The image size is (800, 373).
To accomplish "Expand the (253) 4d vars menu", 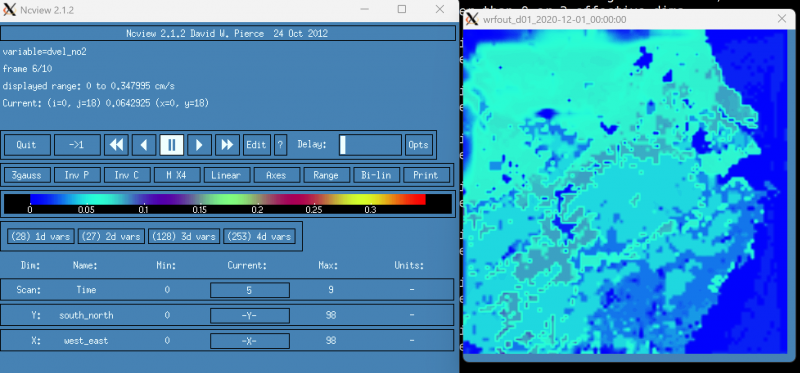I will [259, 236].
